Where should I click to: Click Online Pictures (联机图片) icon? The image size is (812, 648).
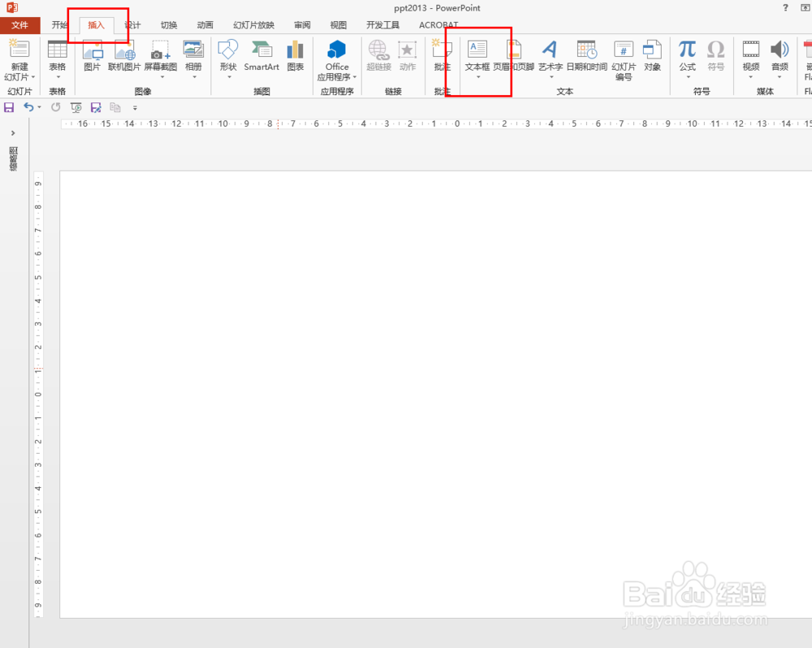pos(124,50)
